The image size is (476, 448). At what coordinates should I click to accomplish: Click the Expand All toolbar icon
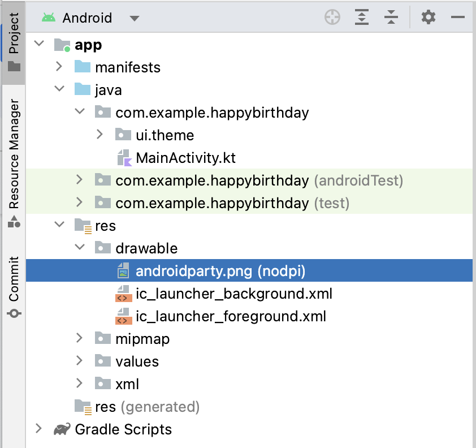click(x=362, y=18)
